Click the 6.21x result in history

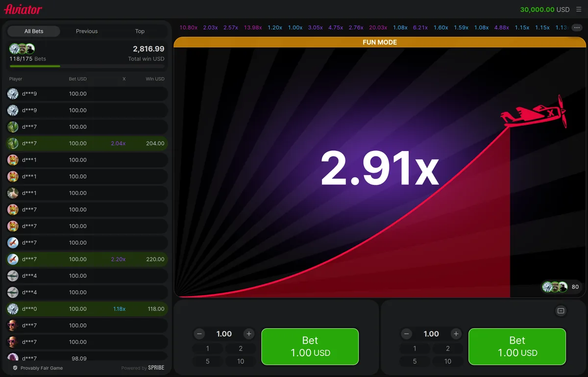coord(420,27)
